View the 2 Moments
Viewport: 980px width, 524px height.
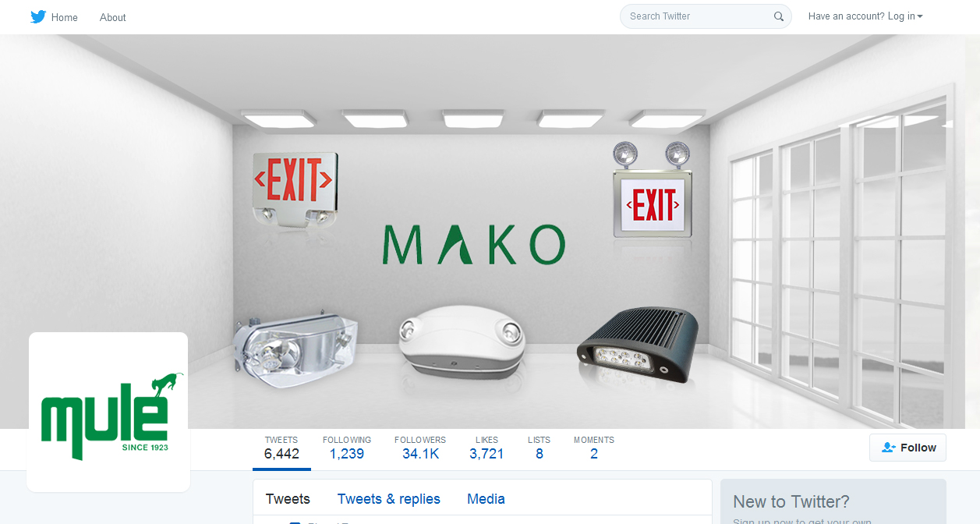tap(594, 448)
